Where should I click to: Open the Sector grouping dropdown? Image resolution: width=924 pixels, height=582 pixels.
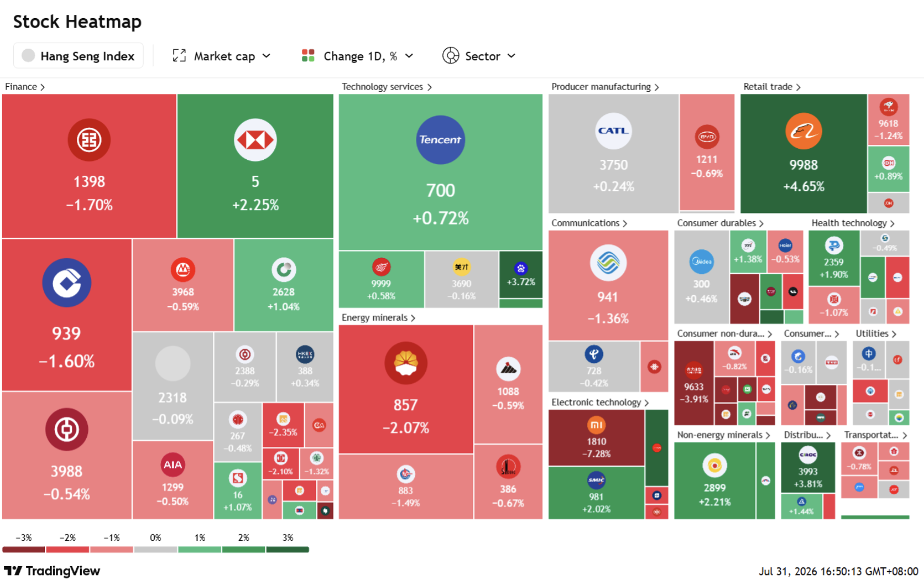[480, 56]
